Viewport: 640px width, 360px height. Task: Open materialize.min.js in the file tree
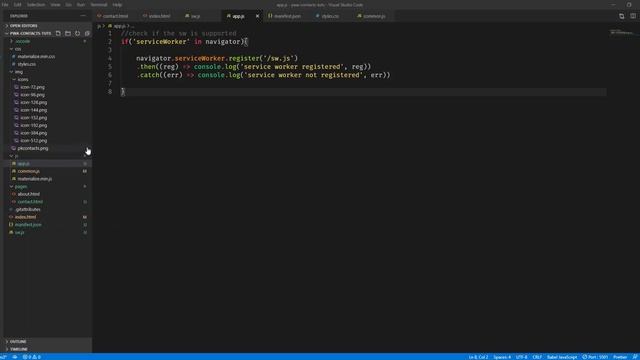pyautogui.click(x=34, y=179)
